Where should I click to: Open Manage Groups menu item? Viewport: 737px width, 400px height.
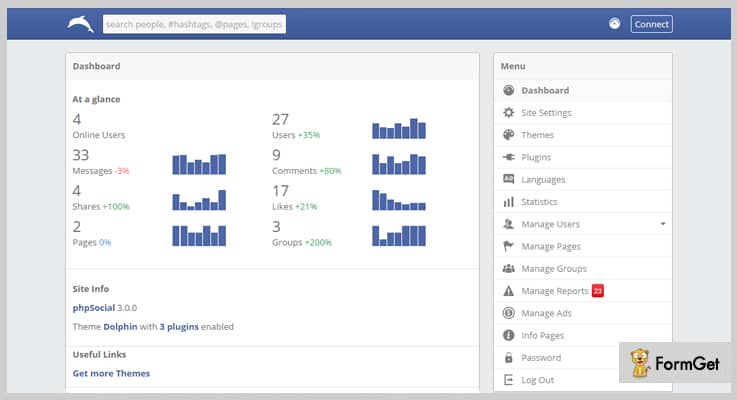point(583,268)
